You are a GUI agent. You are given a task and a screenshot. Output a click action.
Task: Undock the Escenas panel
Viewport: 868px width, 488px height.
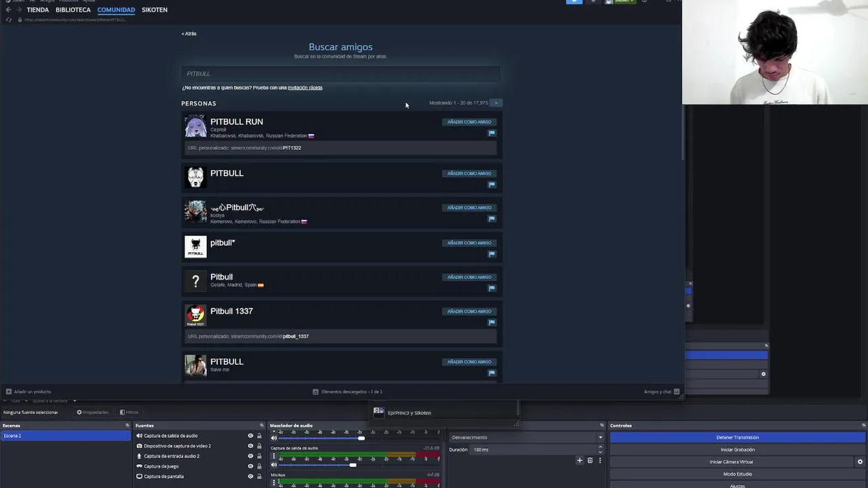click(x=127, y=426)
